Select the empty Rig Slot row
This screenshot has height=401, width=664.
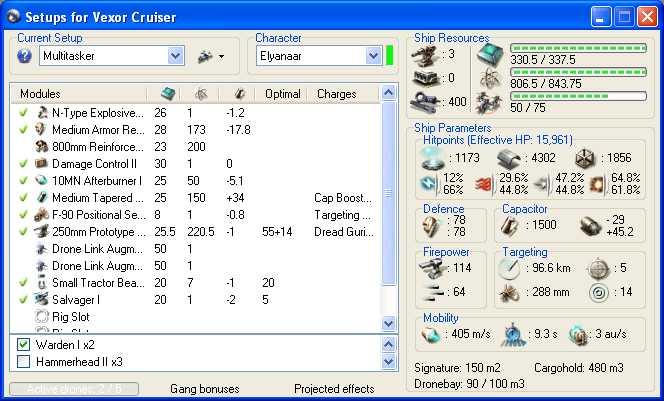196,317
